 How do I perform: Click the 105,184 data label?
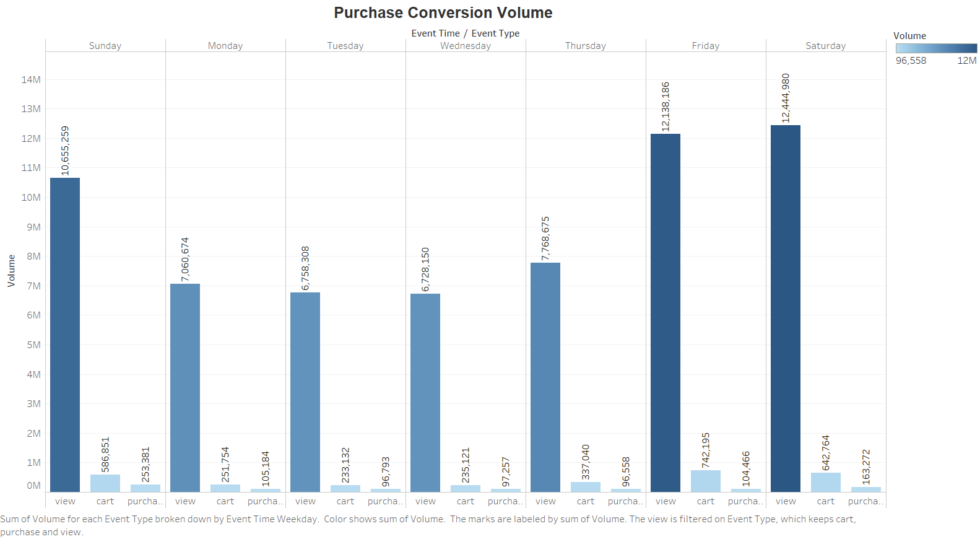coord(266,469)
